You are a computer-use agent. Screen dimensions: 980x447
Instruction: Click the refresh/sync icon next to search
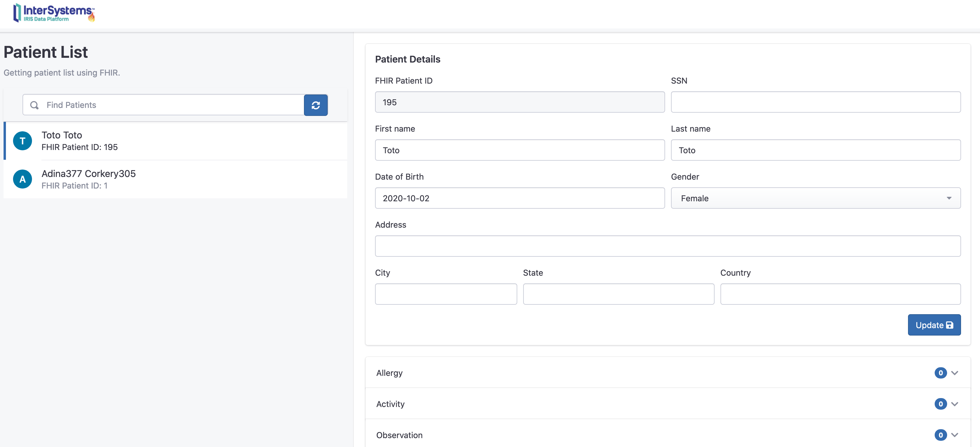click(x=315, y=105)
